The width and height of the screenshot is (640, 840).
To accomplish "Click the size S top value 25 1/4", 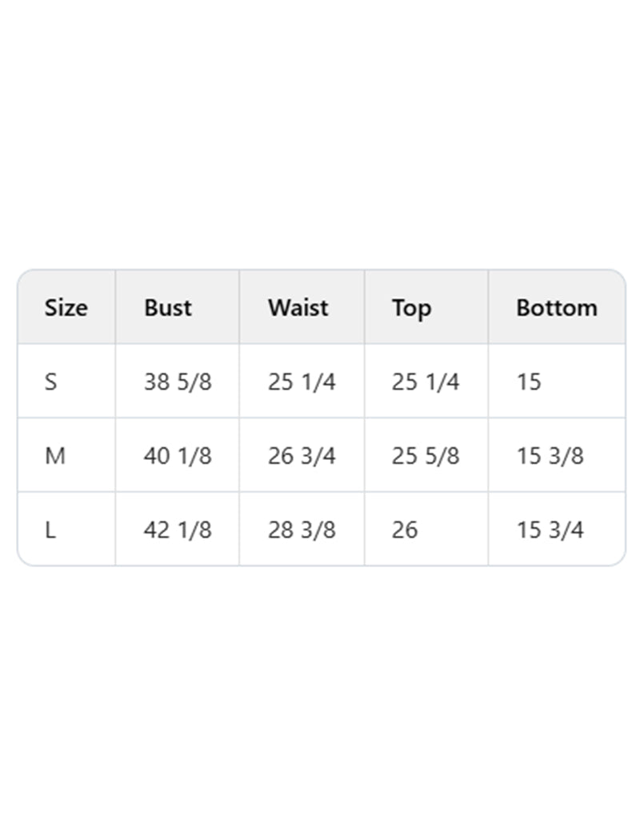I will [426, 382].
